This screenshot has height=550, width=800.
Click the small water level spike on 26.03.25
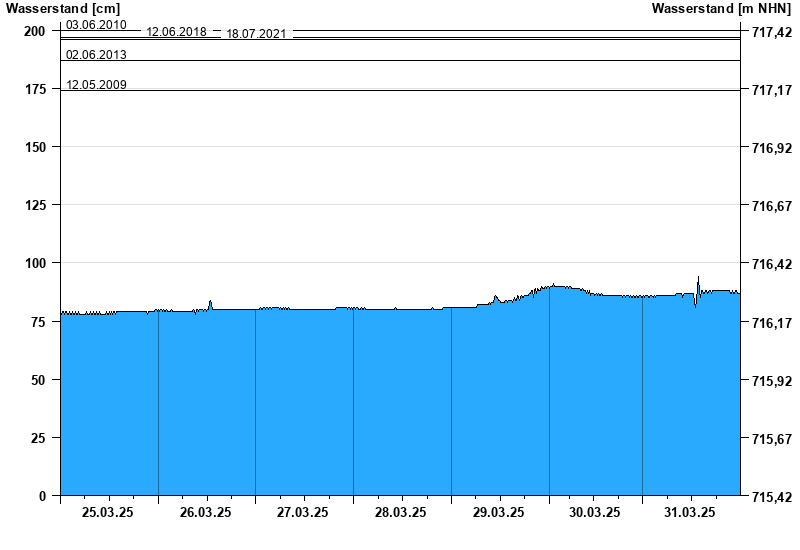point(210,302)
